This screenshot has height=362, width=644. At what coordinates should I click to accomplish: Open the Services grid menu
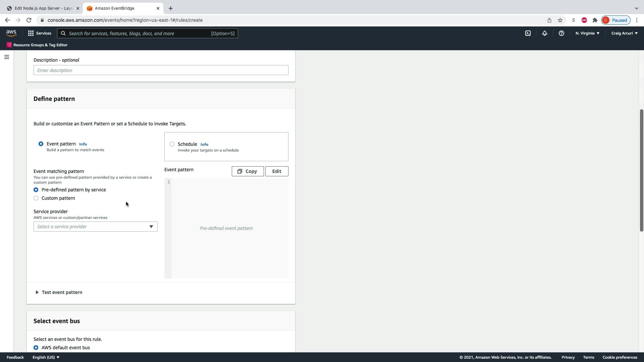pos(40,33)
